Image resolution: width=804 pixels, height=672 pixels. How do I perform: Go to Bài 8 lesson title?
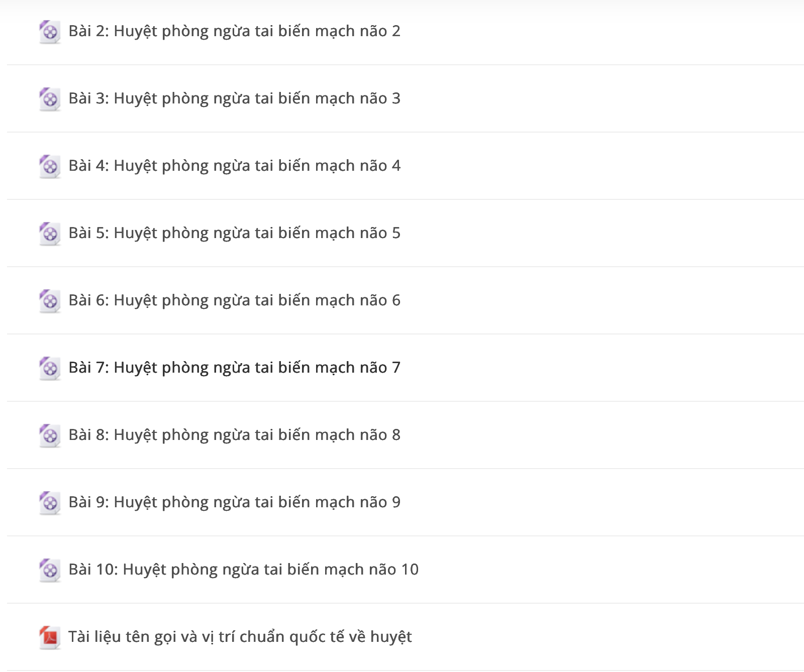point(235,435)
